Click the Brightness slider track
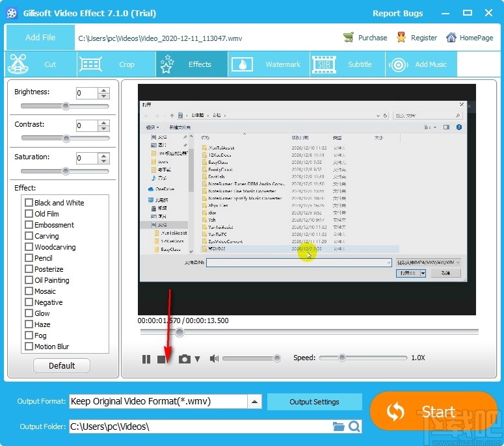This screenshot has height=446, width=504. point(65,106)
